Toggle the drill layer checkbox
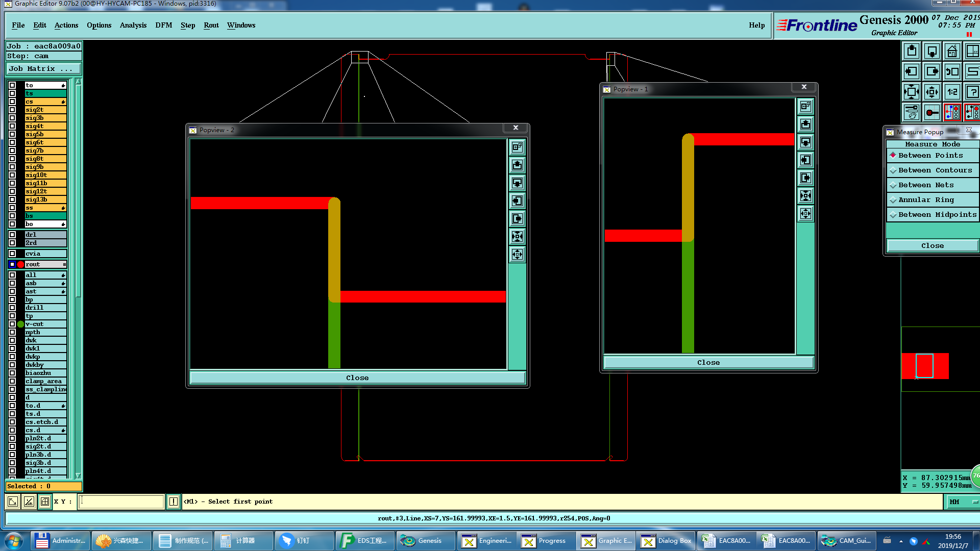The image size is (980, 551). point(12,308)
